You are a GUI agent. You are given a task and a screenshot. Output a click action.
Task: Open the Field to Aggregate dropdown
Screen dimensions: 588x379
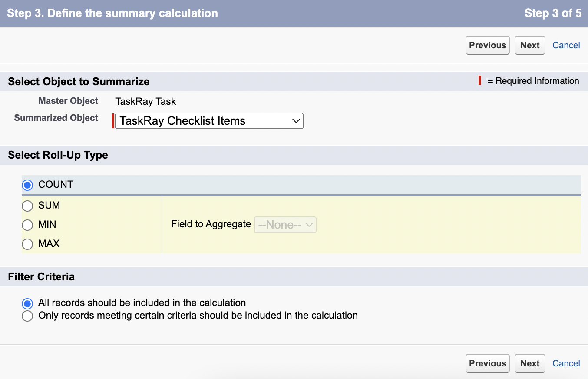coord(285,225)
